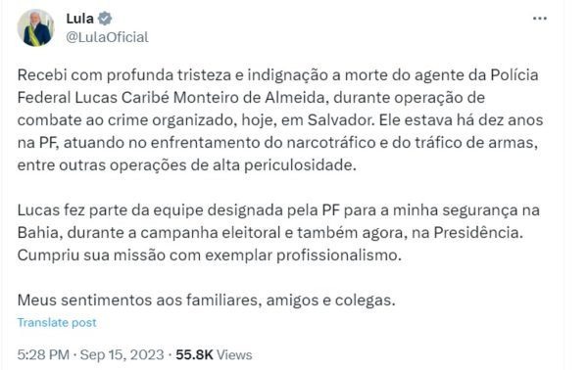Viewport: 588px width, 370px height.
Task: Click the word Salvador in the post
Action: point(340,120)
